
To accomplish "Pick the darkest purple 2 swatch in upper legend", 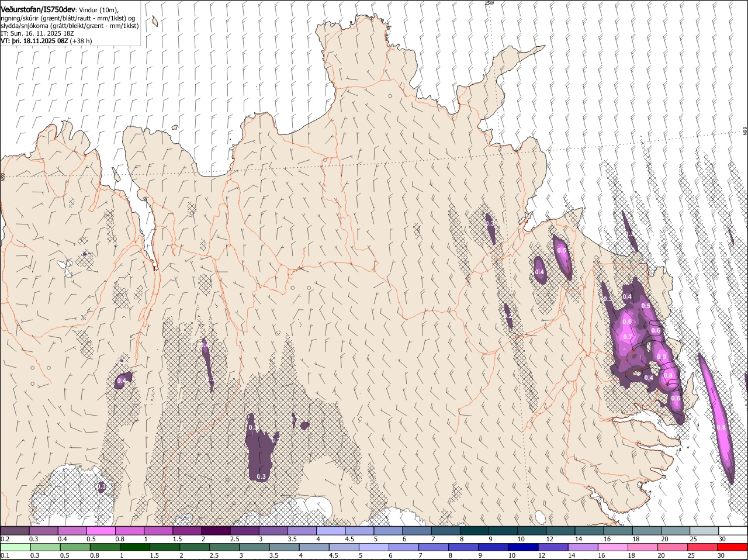I will pos(215,531).
